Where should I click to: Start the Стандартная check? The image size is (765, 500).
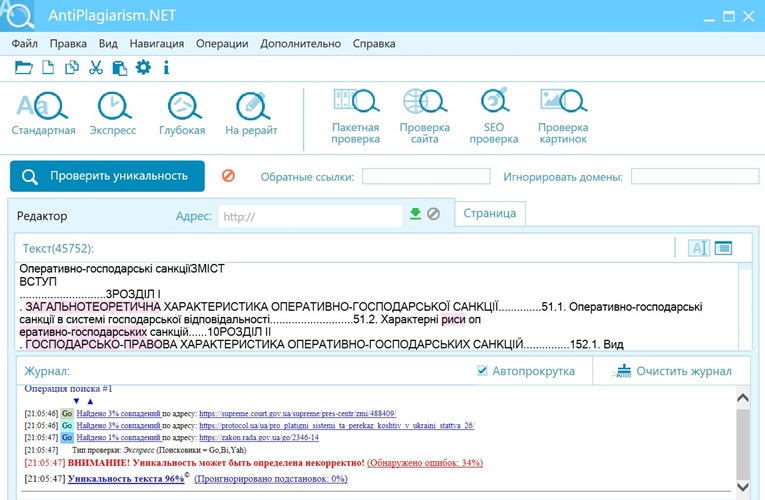click(43, 114)
